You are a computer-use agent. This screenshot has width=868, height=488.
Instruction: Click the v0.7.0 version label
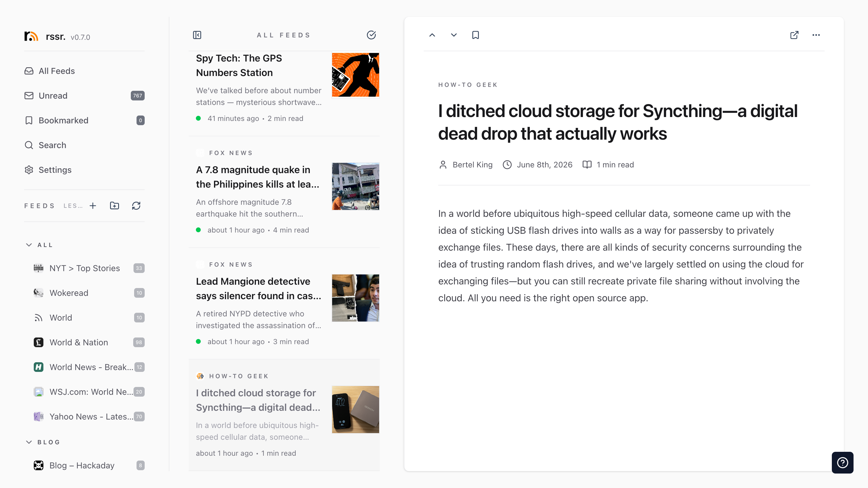(x=80, y=37)
